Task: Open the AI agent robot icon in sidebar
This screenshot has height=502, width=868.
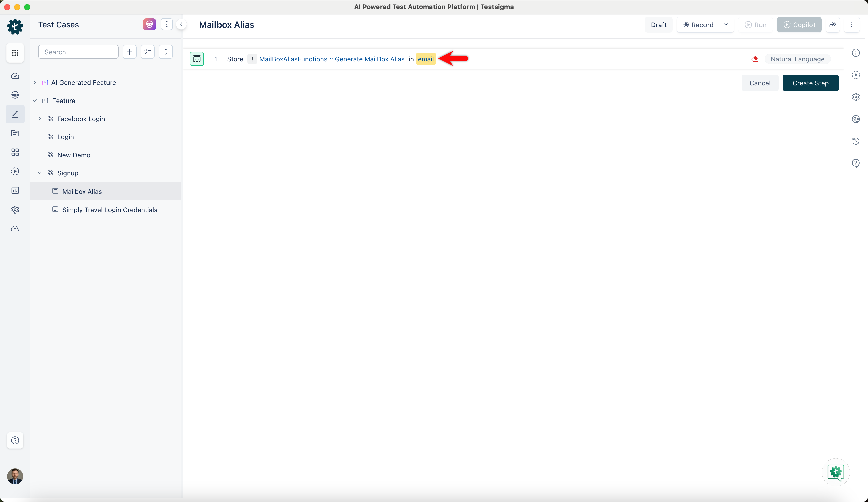Action: click(x=15, y=95)
